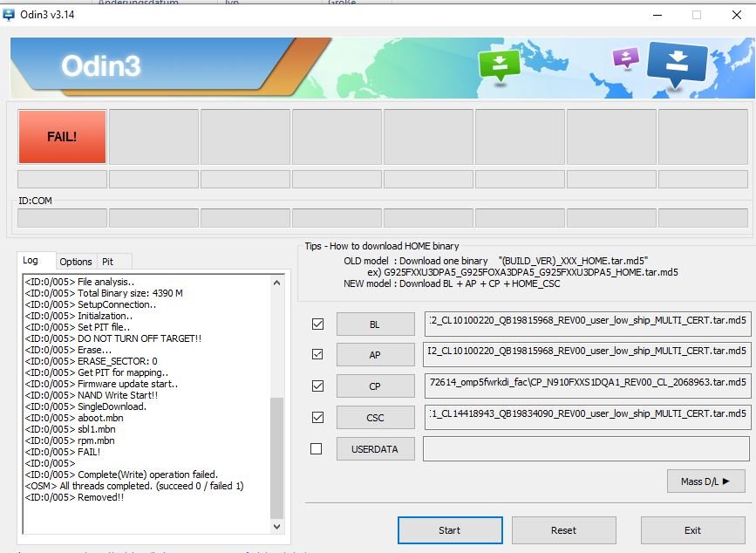This screenshot has width=756, height=553.
Task: Click the 'NAND Write Start!!' log line
Action: coord(92,395)
